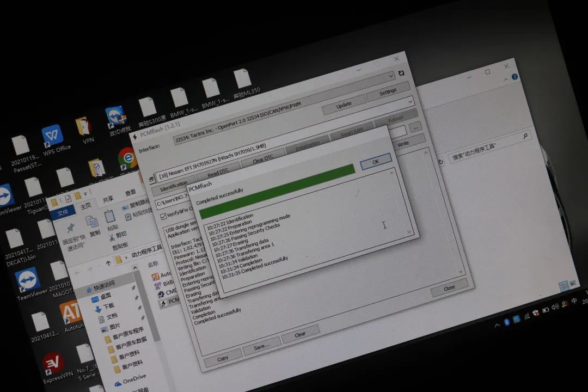Open the Nissan EFI module dropdown
This screenshot has width=588, height=392.
click(284, 139)
